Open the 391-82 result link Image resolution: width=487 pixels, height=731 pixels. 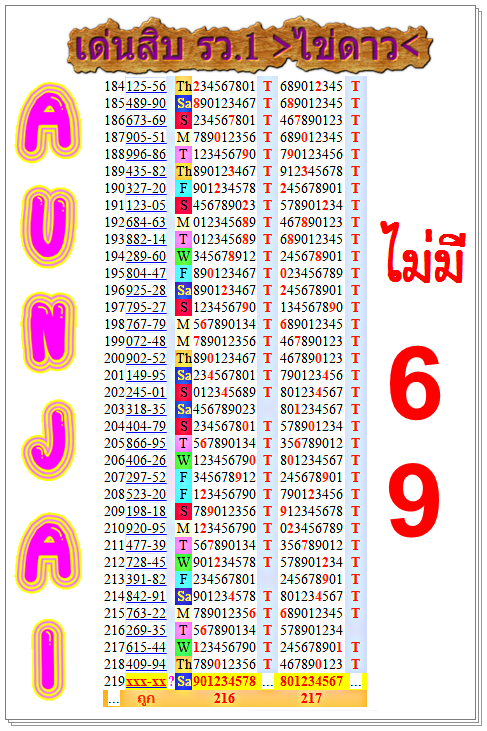(x=146, y=579)
